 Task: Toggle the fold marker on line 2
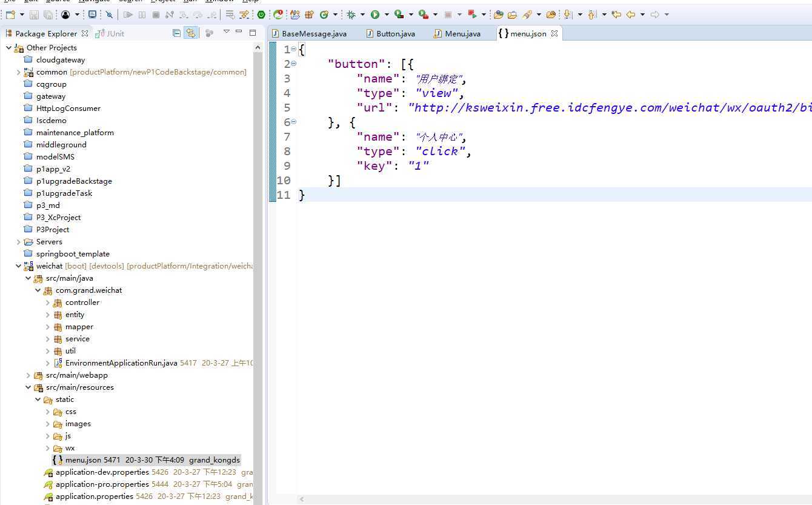pyautogui.click(x=294, y=64)
